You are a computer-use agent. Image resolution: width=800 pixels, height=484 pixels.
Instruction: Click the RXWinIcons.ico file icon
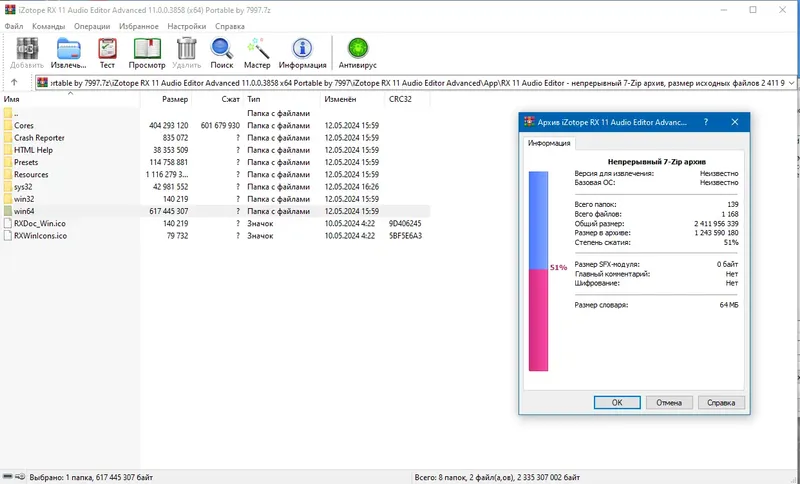8,236
